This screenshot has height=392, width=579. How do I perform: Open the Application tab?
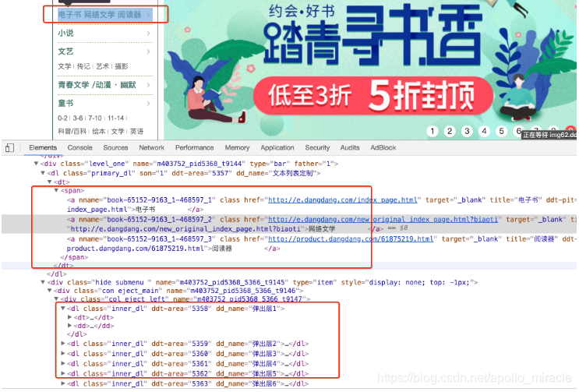tap(277, 147)
